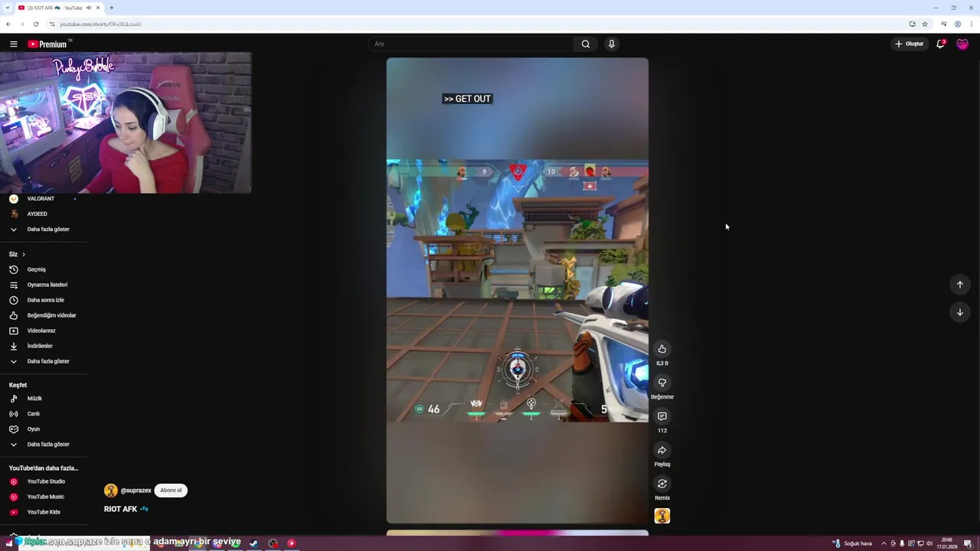Remix this Short
This screenshot has width=980, height=551.
coord(662,484)
